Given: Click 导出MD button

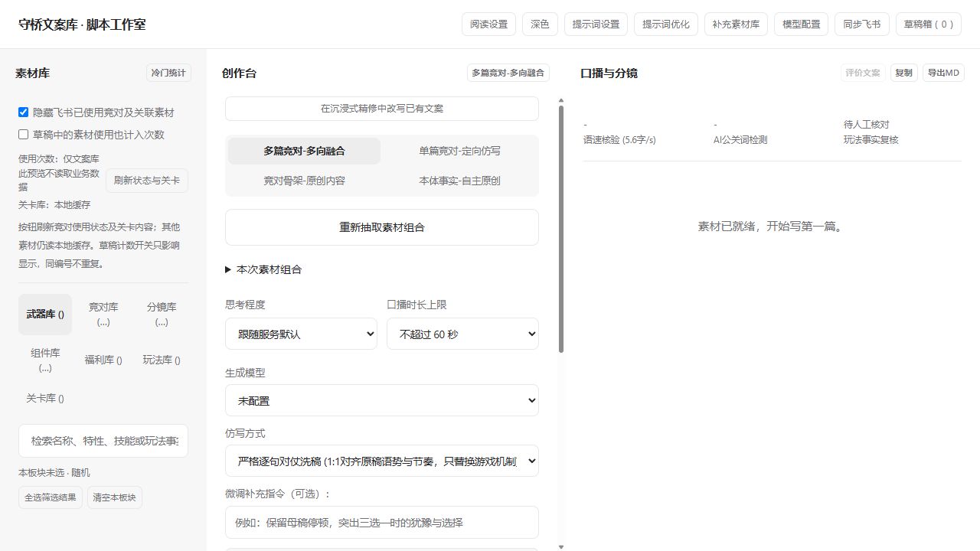Looking at the screenshot, I should [x=943, y=73].
